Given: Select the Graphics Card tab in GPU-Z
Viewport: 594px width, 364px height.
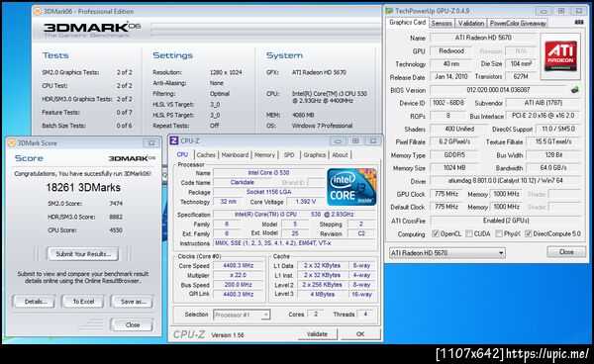Looking at the screenshot, I should click(407, 23).
